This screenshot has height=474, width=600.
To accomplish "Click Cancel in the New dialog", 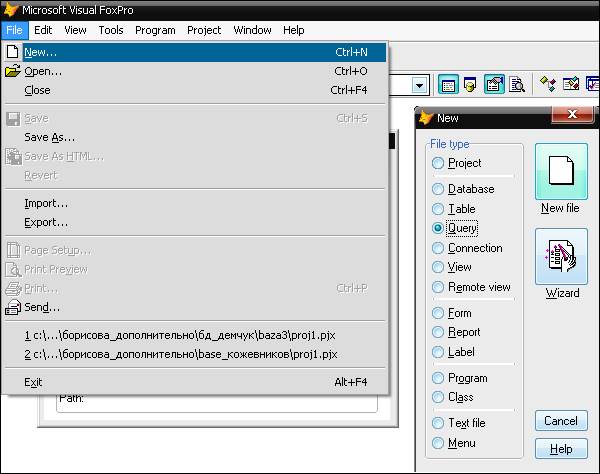I will [x=561, y=421].
